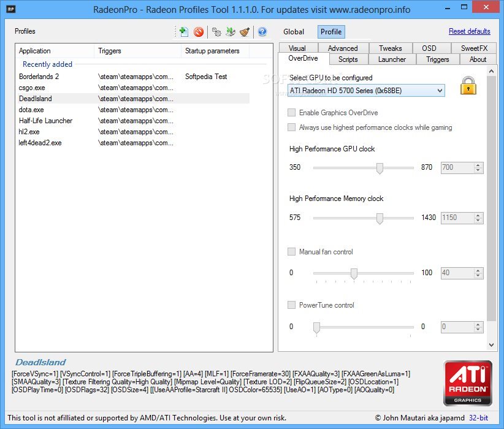Toggle always use highest performance clocks while gaming

point(291,127)
